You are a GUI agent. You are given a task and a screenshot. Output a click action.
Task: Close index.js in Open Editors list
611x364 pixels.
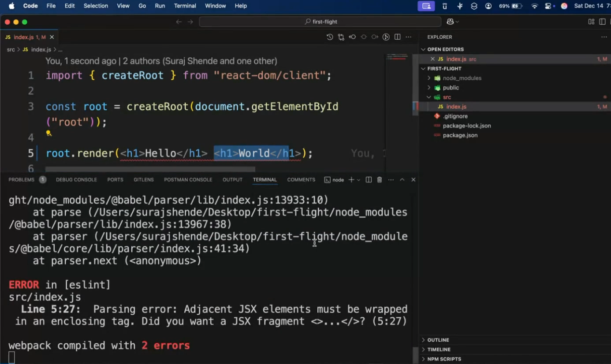coord(432,59)
